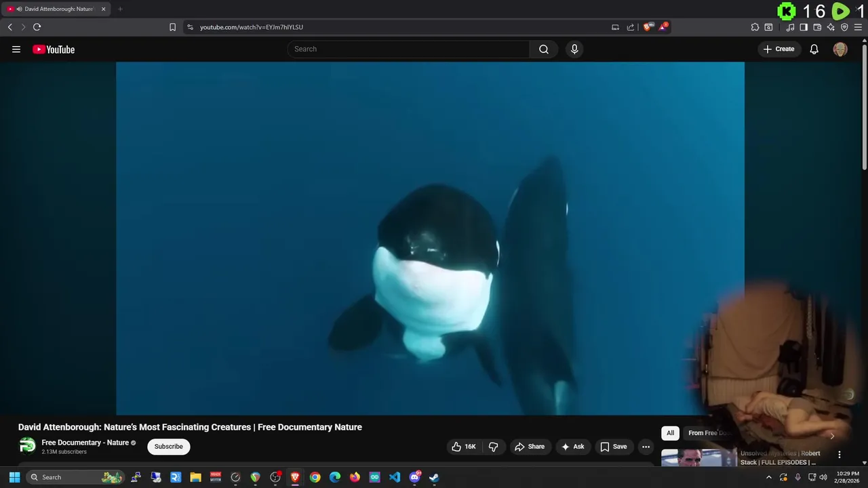Open Visual Studio Code from the taskbar
The height and width of the screenshot is (488, 868).
point(395,477)
